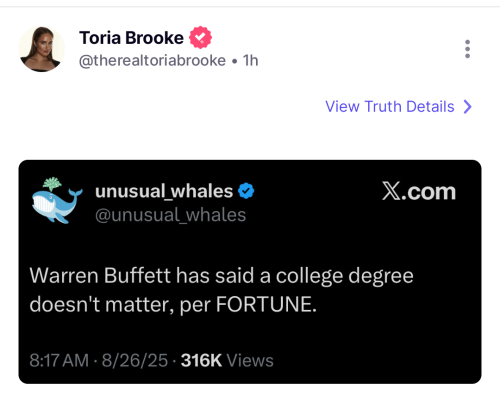Viewport: 500px width, 406px height.
Task: Open the unusual_whales whale avatar
Action: 57,200
